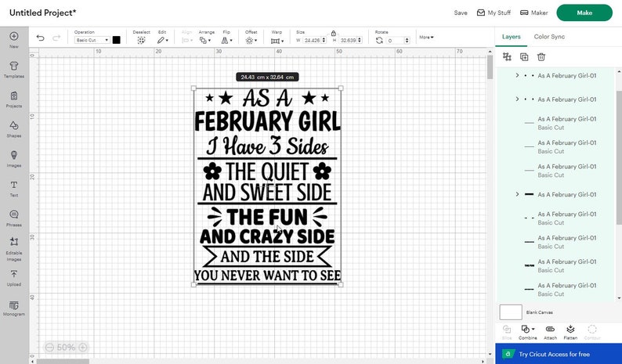This screenshot has width=622, height=364.
Task: Open the Flip dropdown
Action: [226, 40]
